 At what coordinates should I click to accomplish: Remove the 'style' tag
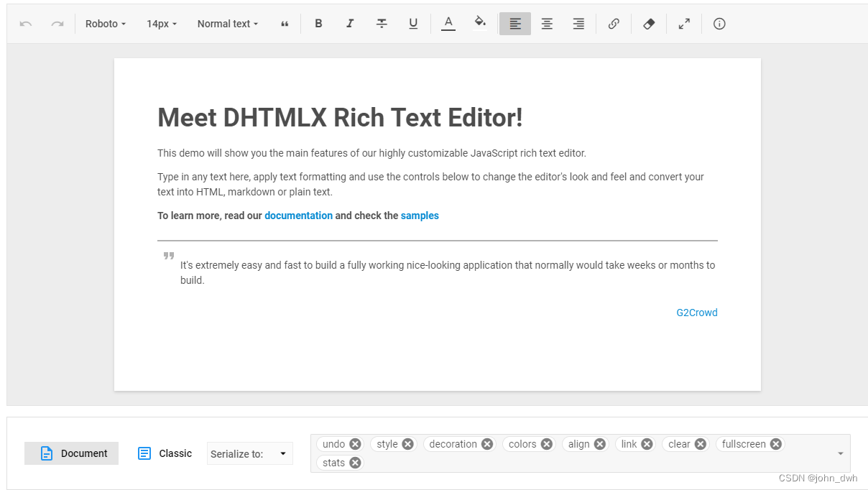(x=408, y=444)
